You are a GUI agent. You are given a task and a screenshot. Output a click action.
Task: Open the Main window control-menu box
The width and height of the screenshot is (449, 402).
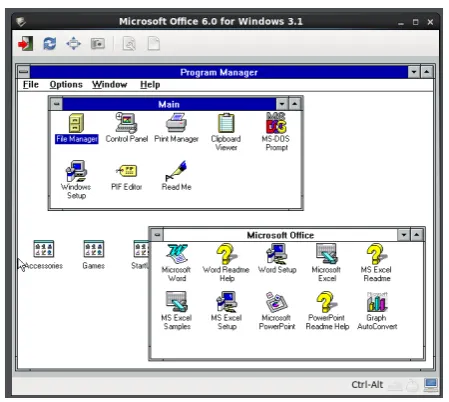[x=56, y=104]
